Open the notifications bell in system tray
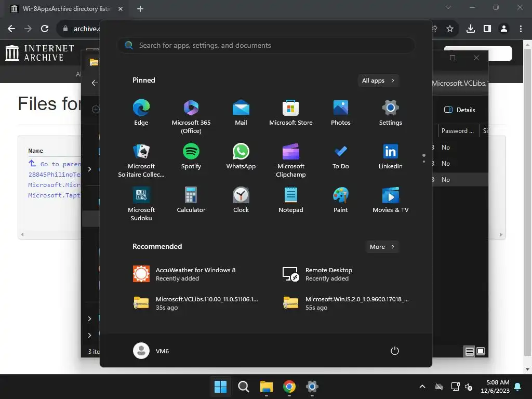 click(x=518, y=387)
